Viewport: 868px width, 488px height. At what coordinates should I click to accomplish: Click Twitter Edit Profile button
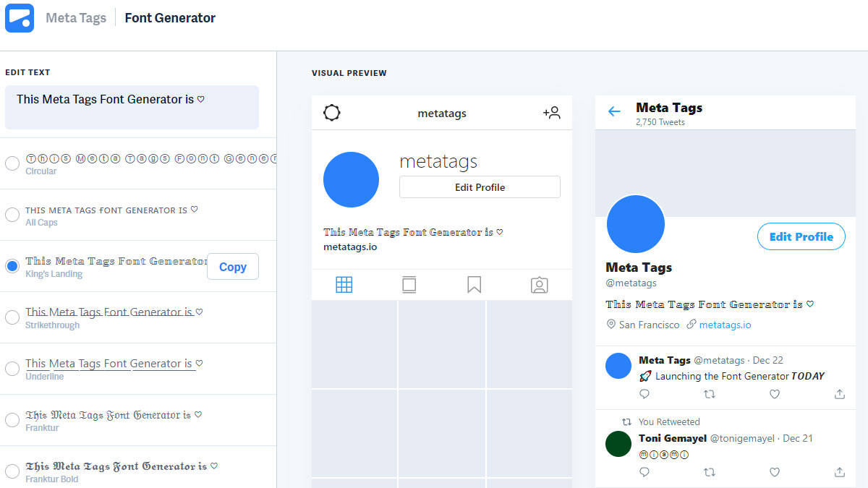[x=801, y=236]
